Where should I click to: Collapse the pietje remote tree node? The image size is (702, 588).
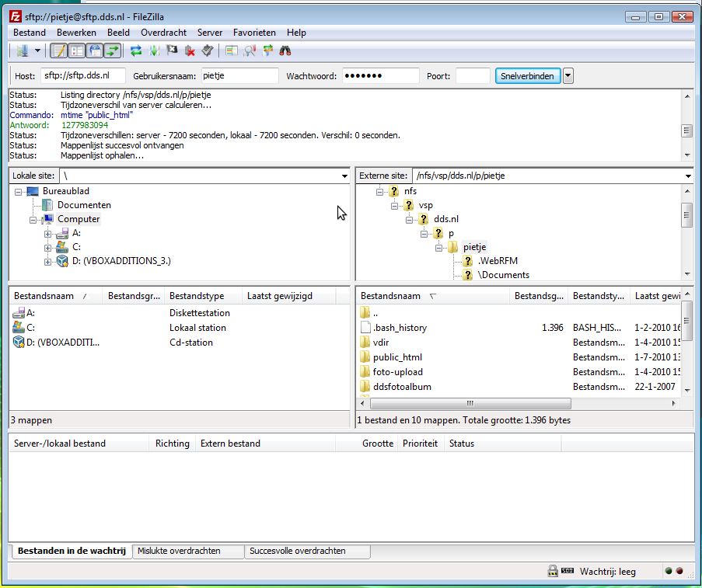pyautogui.click(x=438, y=248)
